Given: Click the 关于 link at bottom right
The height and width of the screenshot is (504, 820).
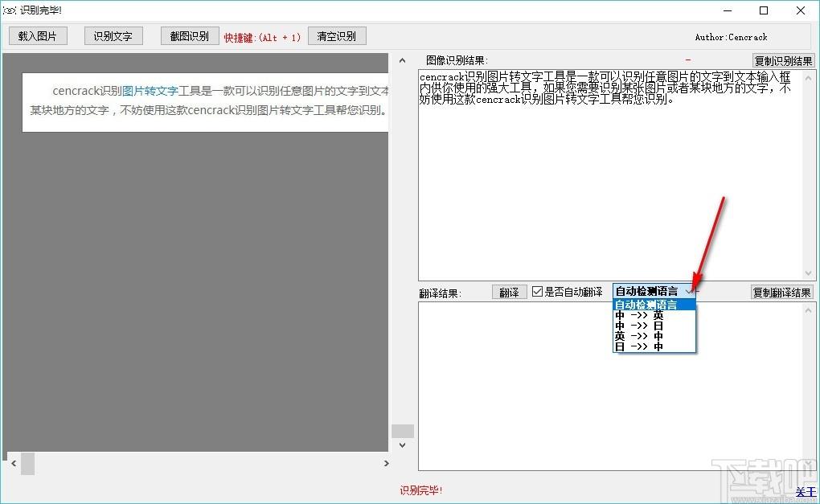Looking at the screenshot, I should (x=806, y=492).
